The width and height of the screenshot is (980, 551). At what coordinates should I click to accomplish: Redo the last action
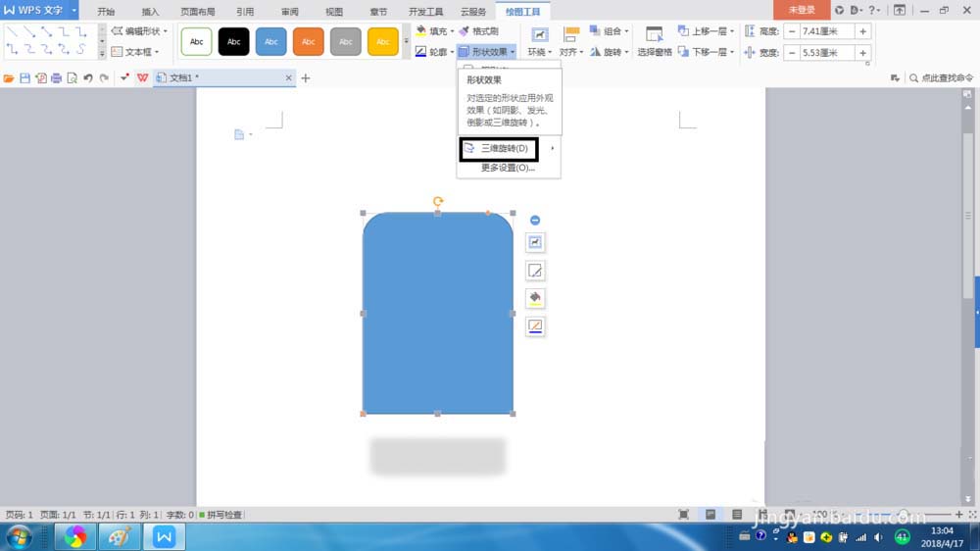pyautogui.click(x=105, y=78)
